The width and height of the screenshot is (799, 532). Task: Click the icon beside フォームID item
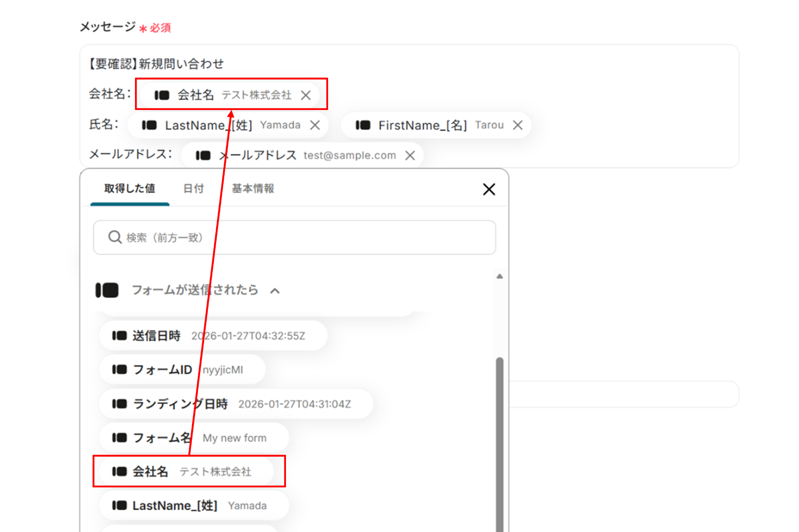point(119,370)
